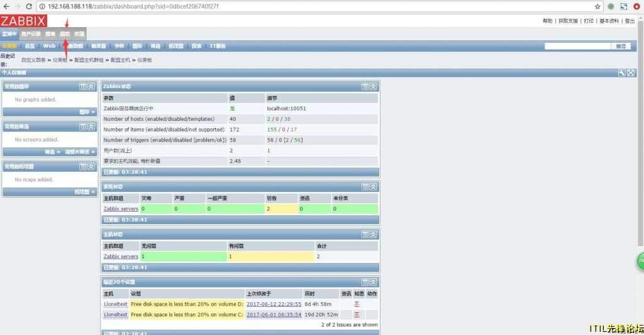Open the menu icon of 最近20个议题 widget
644x335 pixels.
[365, 282]
